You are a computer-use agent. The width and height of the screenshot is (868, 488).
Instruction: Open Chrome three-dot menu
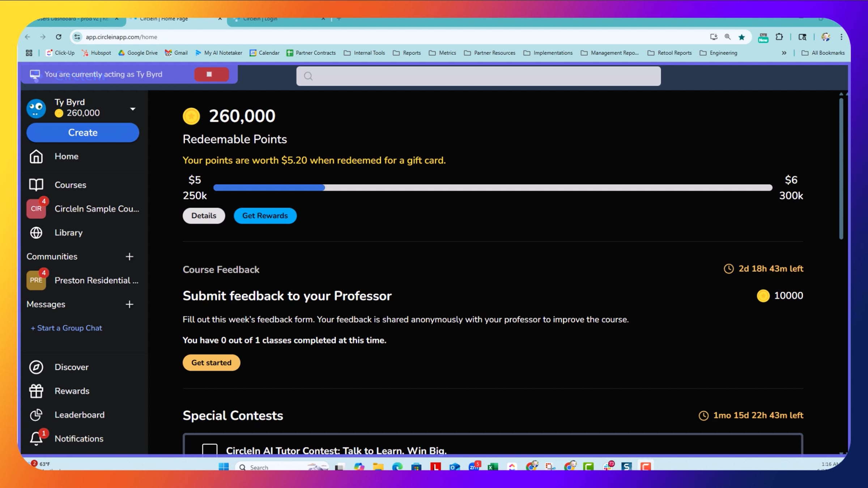842,37
